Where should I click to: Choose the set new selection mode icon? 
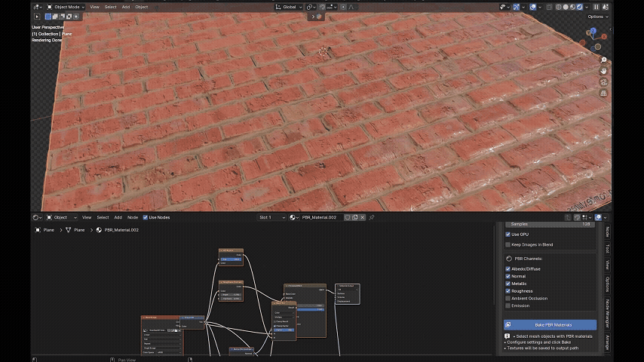tap(48, 17)
